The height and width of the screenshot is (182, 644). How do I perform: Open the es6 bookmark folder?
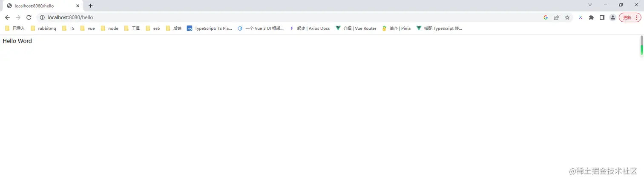click(152, 28)
